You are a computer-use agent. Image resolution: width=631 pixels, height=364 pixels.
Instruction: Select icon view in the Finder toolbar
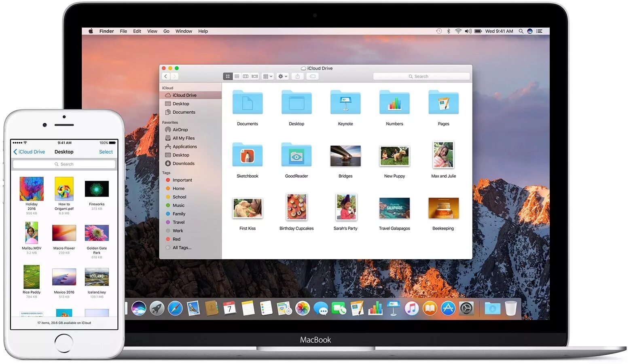[229, 76]
